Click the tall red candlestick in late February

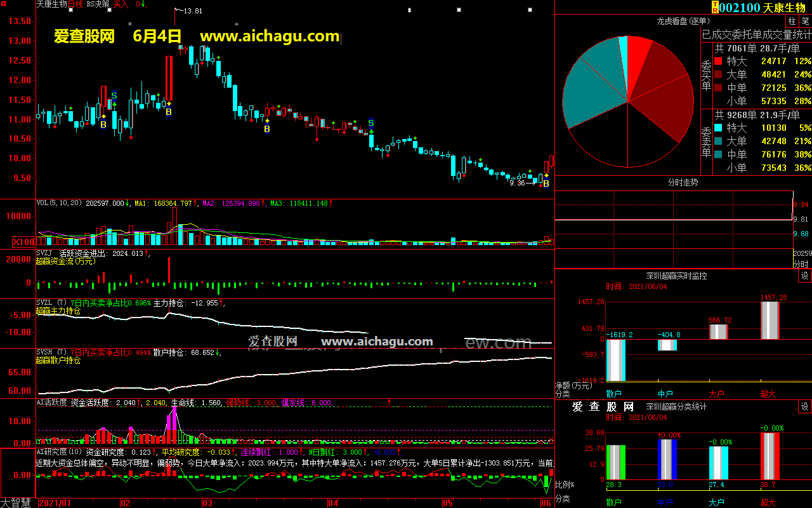169,77
